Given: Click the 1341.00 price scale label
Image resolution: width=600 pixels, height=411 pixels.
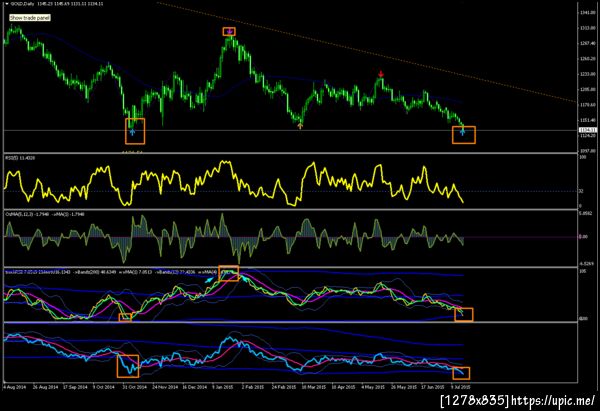Looking at the screenshot, I should [x=588, y=13].
